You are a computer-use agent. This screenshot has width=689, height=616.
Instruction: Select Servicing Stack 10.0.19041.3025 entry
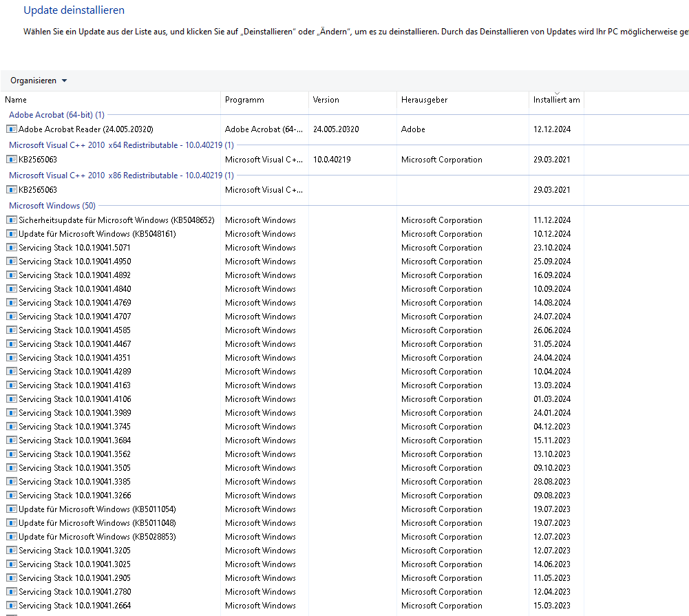click(75, 564)
